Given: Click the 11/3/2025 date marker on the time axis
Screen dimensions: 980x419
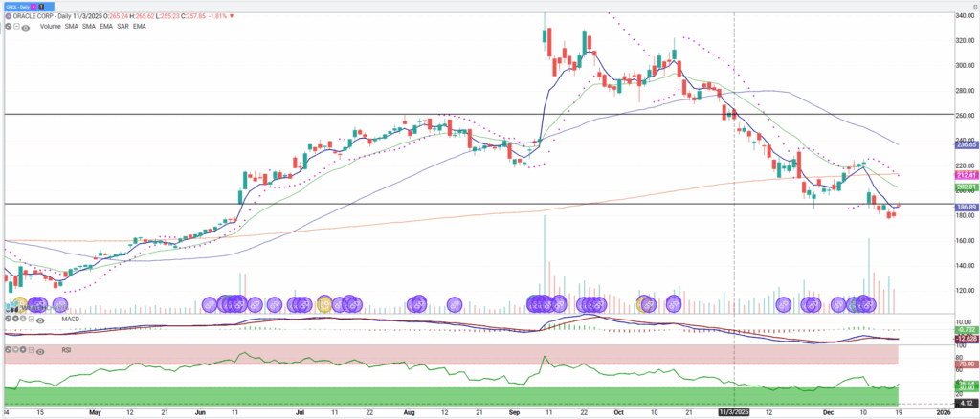Looking at the screenshot, I should click(733, 412).
